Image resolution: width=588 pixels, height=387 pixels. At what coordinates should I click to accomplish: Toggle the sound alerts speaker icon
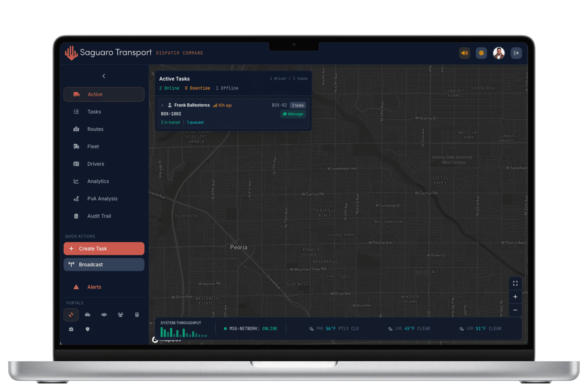coord(464,53)
